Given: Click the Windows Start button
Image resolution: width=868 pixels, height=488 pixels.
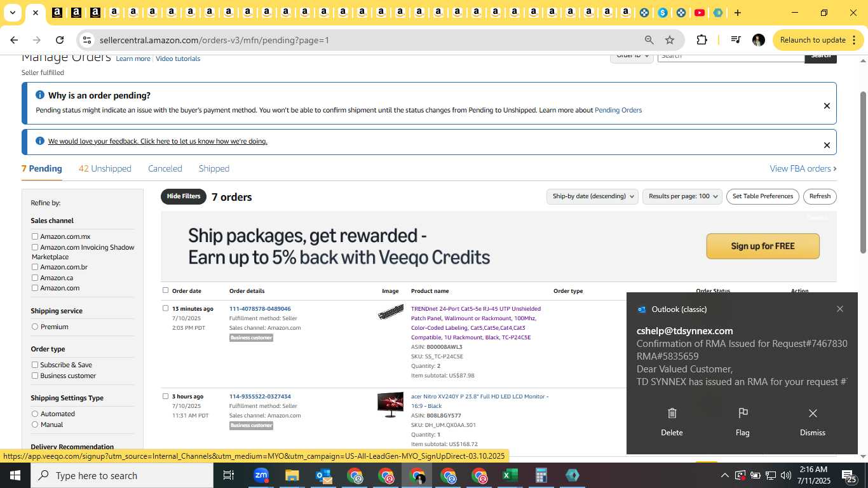Looking at the screenshot, I should click(x=15, y=475).
